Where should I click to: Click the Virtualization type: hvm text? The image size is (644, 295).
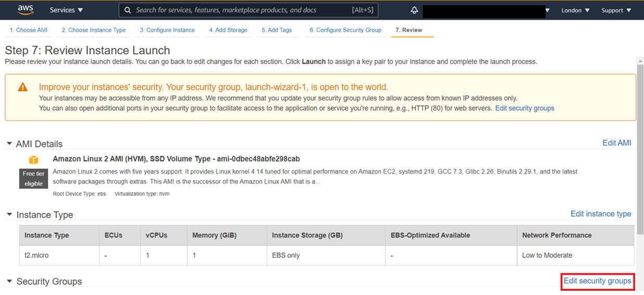pos(142,194)
